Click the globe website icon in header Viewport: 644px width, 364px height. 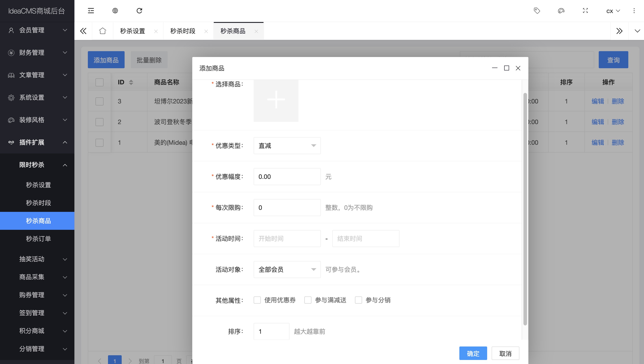click(x=115, y=11)
